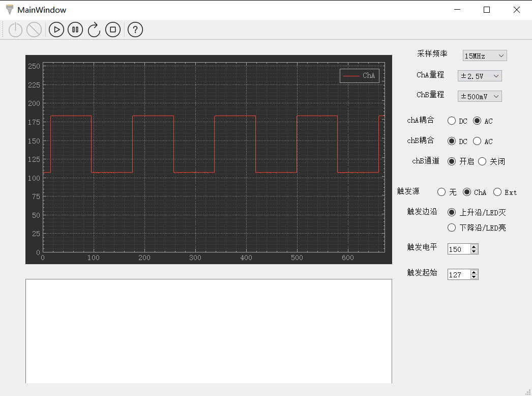
Task: Click the MainWindow app icon in title bar
Action: [10, 10]
